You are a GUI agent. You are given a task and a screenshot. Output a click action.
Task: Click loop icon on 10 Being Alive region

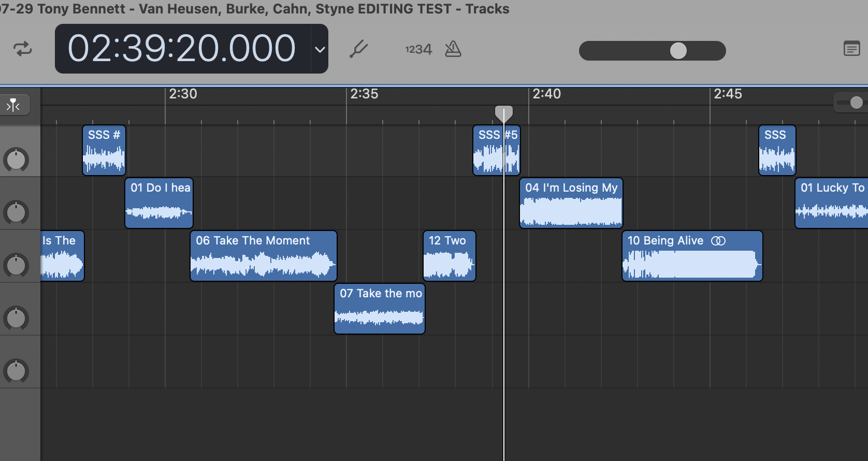click(718, 241)
